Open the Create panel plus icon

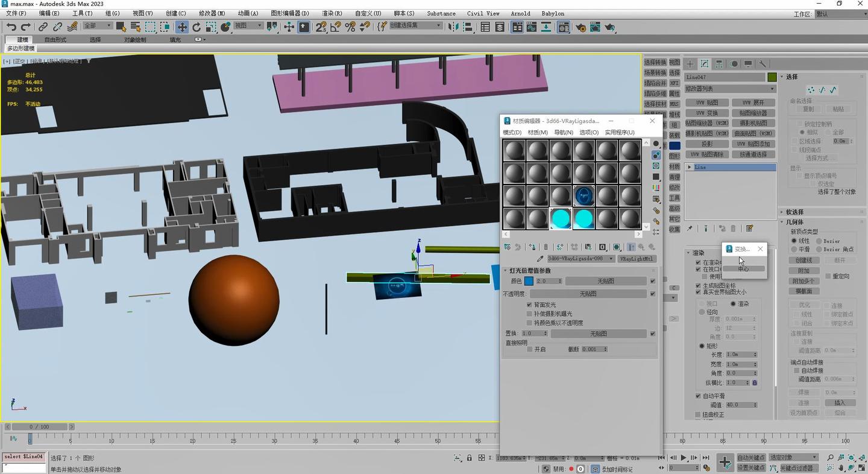[x=690, y=63]
